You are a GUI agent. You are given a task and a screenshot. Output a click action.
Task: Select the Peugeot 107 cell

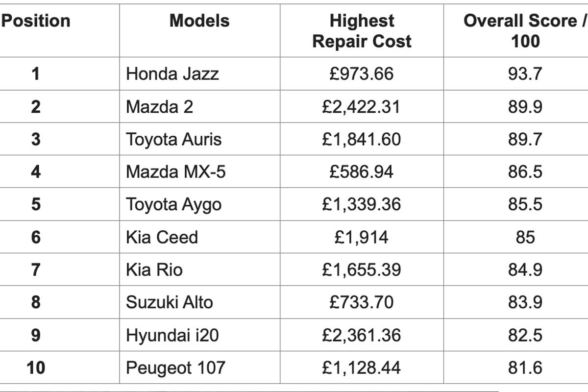176,368
